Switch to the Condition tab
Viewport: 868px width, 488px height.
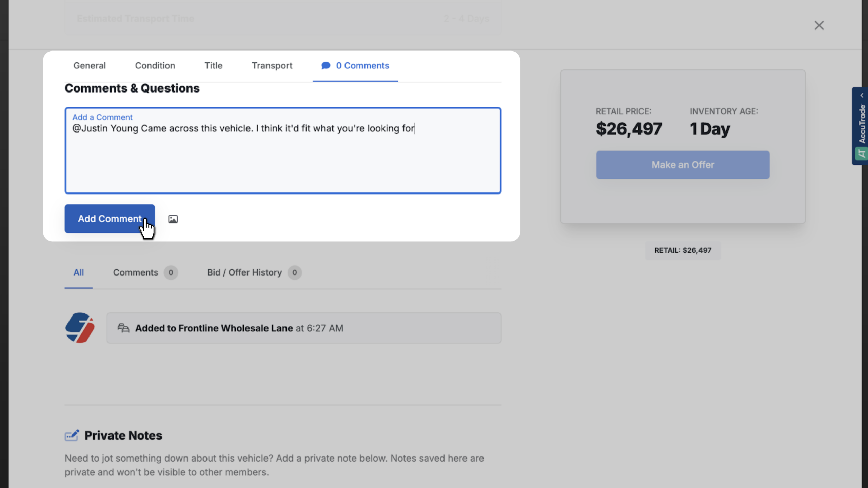(155, 65)
